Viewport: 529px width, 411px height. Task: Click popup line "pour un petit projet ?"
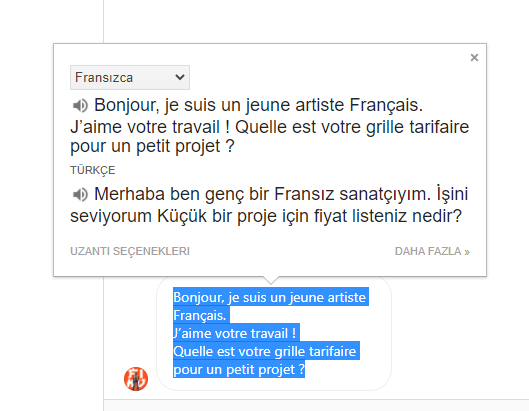[152, 146]
